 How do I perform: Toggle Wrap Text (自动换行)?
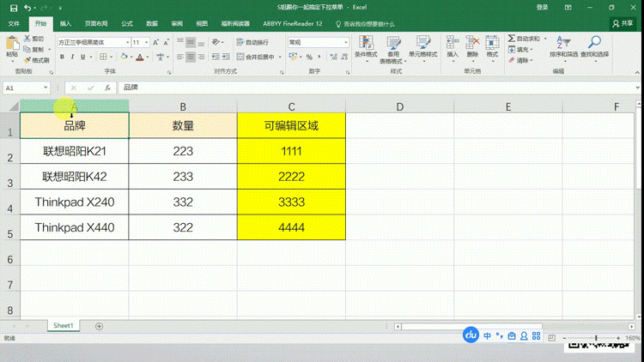252,42
